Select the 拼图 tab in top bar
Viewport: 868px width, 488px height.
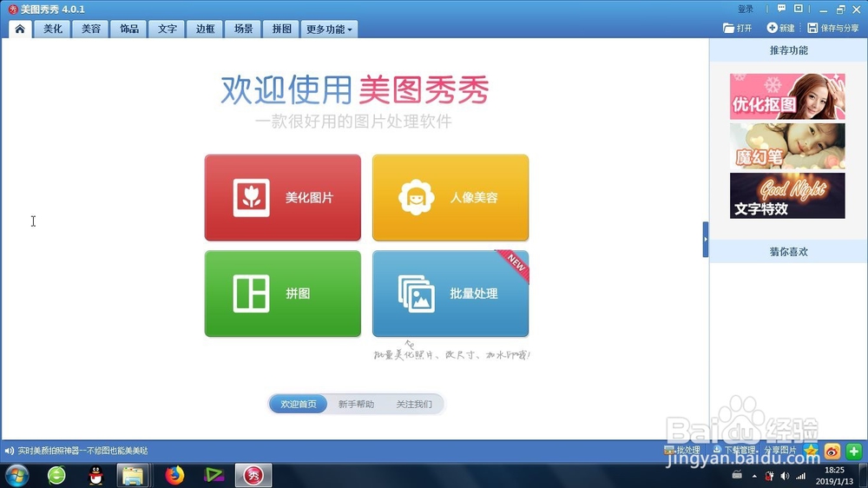click(281, 29)
